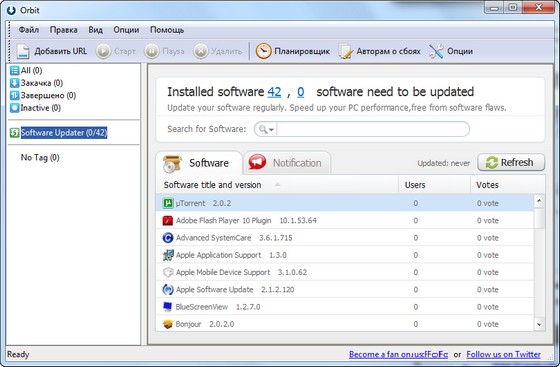The width and height of the screenshot is (560, 367).
Task: Open Опции wrench toolbar icon
Action: (x=436, y=51)
